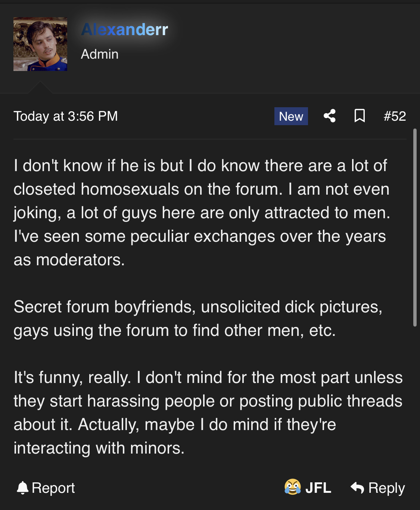Click the paragraph starting 'It's funny, really'

(x=208, y=413)
